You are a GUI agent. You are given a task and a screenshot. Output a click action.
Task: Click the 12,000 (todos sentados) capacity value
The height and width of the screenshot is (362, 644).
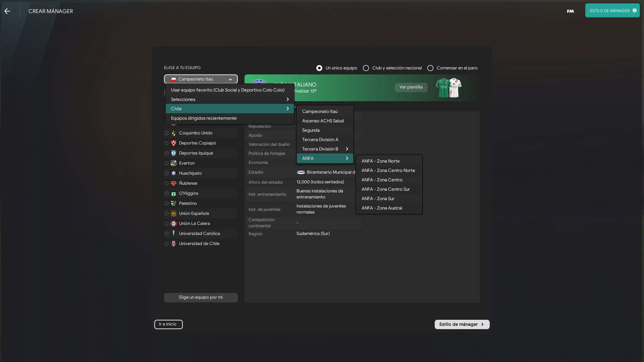pyautogui.click(x=320, y=182)
